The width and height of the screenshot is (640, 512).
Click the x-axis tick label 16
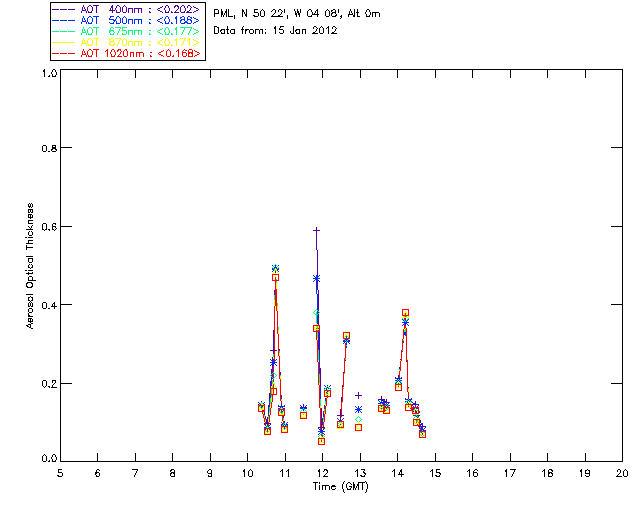coord(473,473)
